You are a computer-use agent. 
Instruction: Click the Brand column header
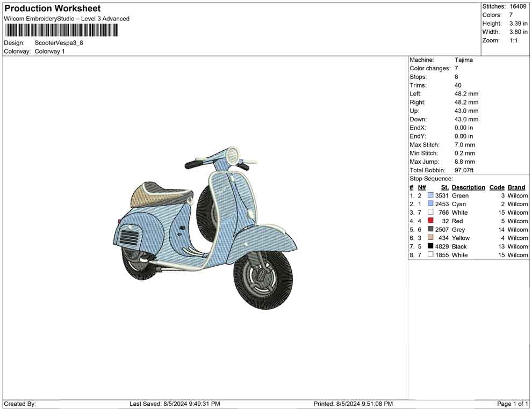coord(516,187)
